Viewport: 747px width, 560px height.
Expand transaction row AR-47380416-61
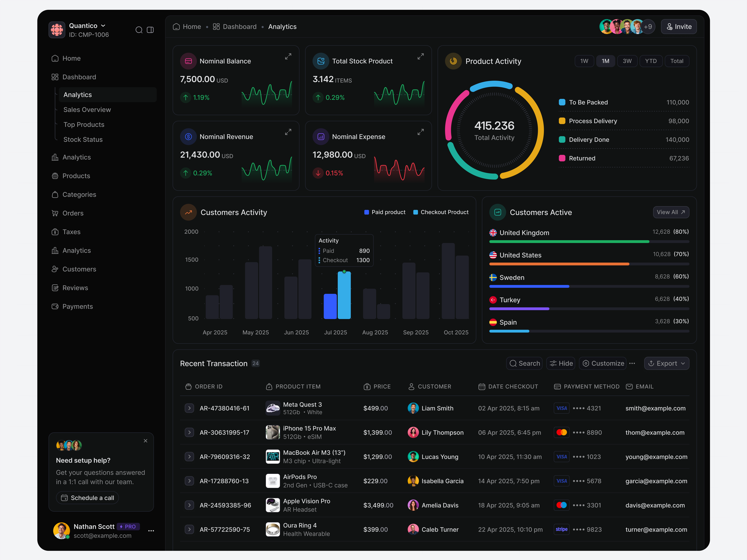coord(189,408)
